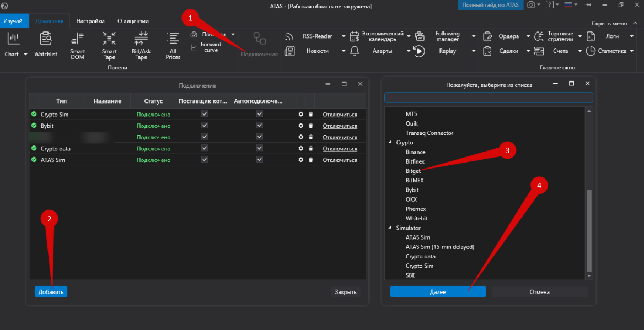Toggle autoconnect checkbox for Crypto Sim
Viewport: 644px width, 330px height.
tap(260, 113)
